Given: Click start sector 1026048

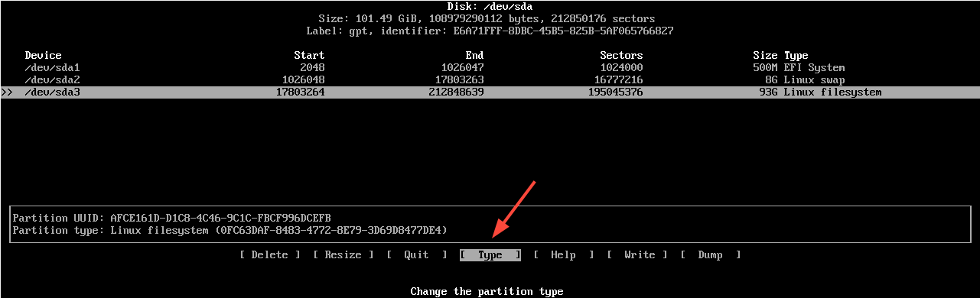Looking at the screenshot, I should (x=303, y=80).
